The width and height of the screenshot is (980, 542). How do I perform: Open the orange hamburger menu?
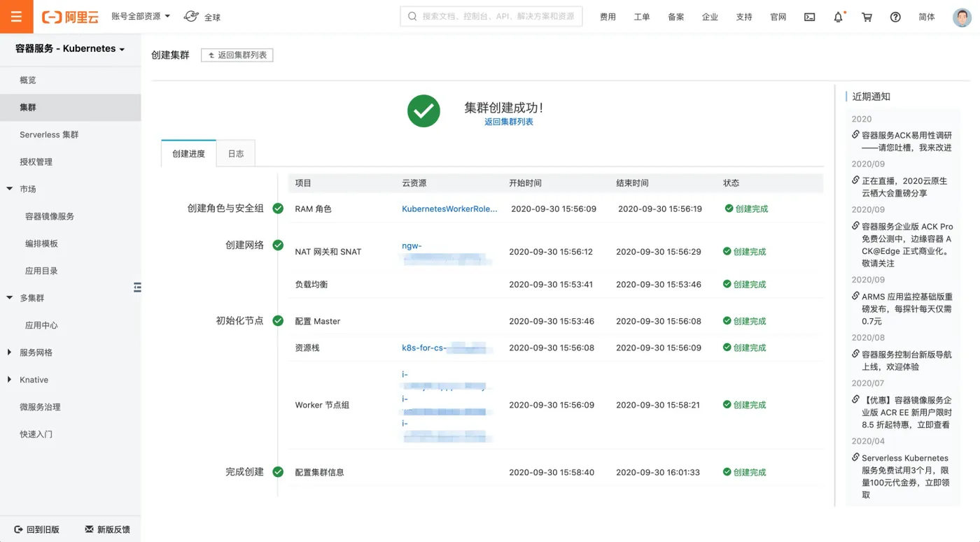click(x=17, y=17)
